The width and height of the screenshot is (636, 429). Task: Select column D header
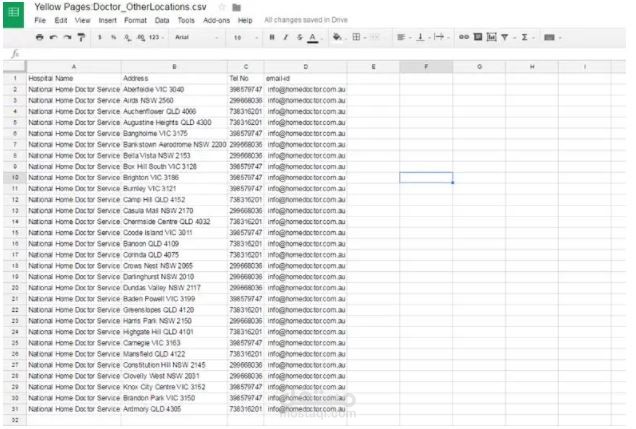tap(305, 66)
